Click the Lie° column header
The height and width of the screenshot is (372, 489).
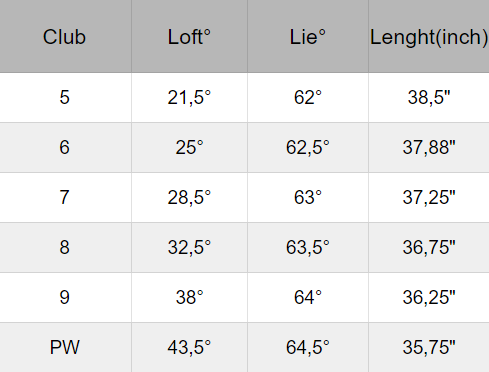point(308,36)
